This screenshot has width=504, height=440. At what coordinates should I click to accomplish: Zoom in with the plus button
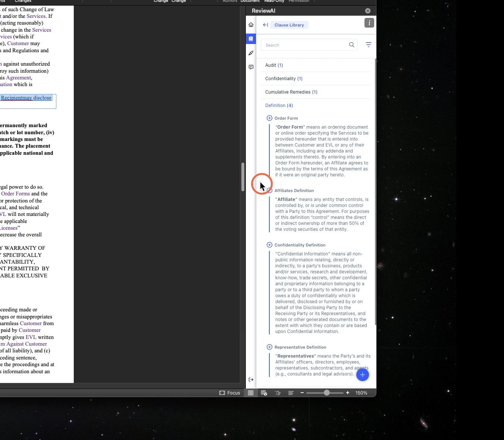click(348, 393)
